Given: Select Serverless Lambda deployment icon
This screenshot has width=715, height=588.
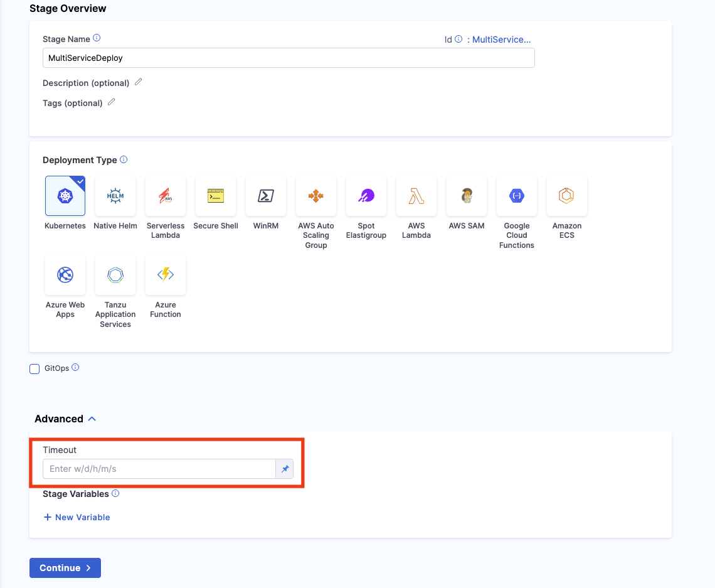Looking at the screenshot, I should tap(166, 196).
